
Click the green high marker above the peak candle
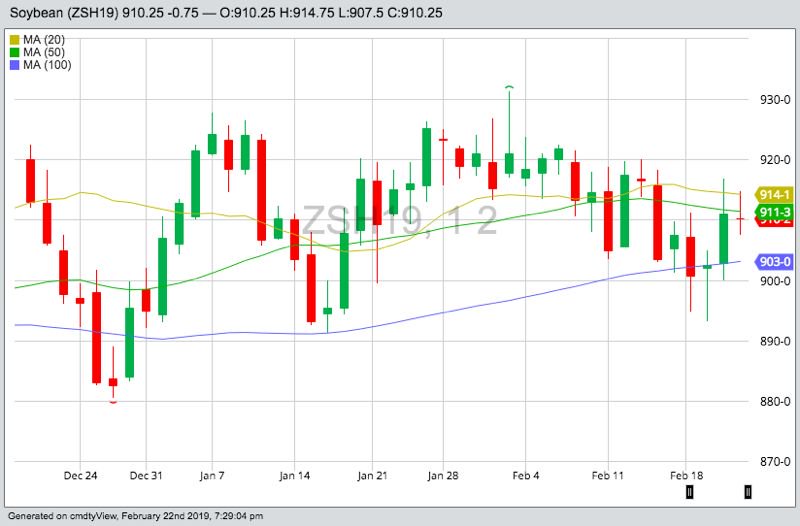click(509, 88)
